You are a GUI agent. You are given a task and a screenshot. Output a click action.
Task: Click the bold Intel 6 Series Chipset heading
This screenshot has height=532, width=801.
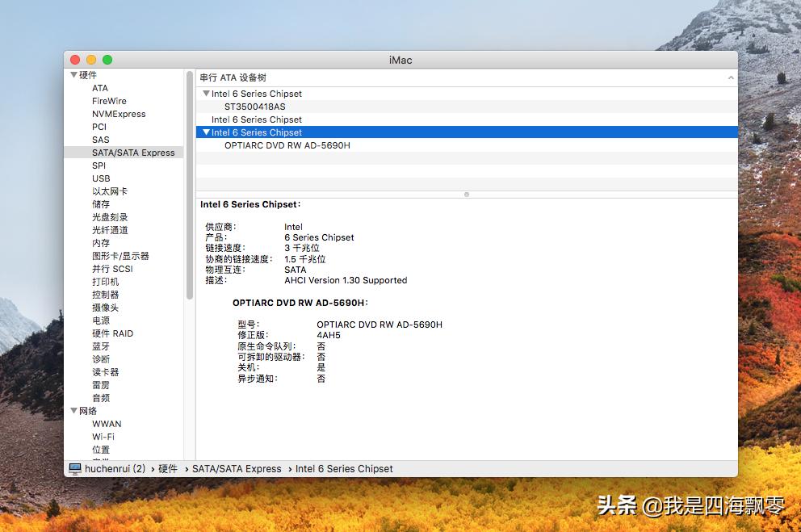251,204
